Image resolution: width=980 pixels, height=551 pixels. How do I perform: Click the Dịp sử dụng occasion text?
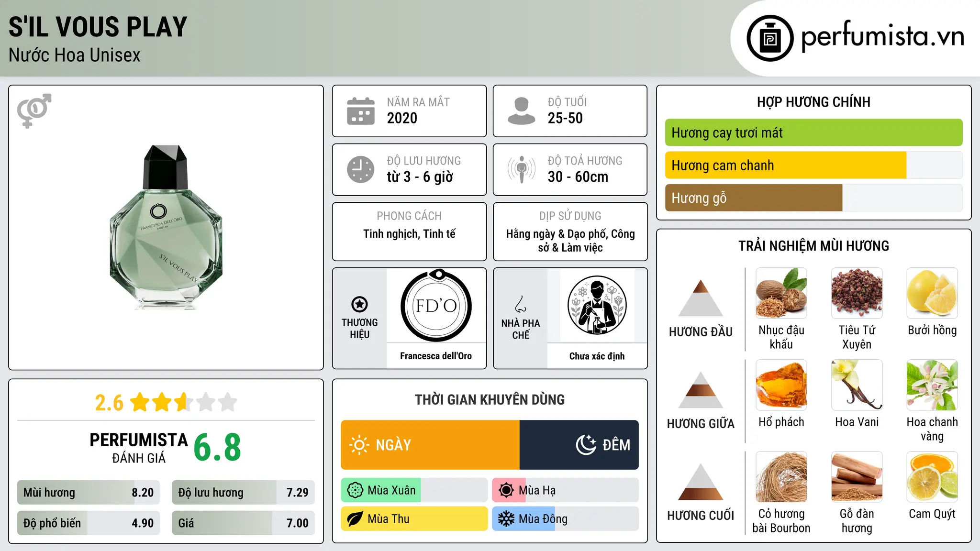[x=570, y=241]
